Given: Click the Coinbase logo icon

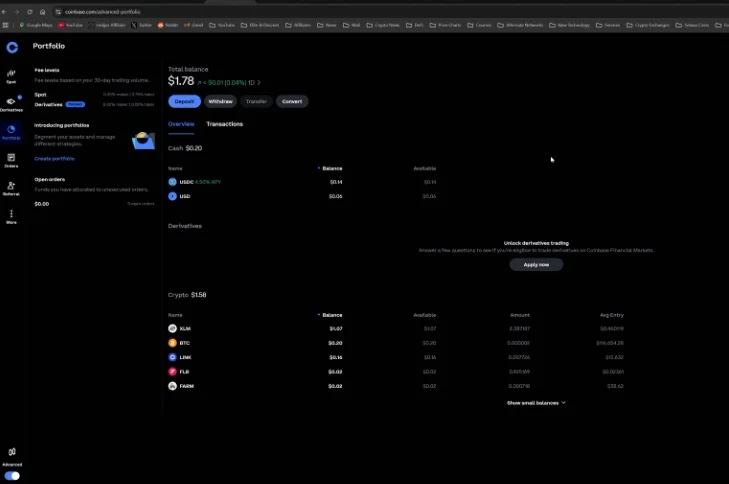Looking at the screenshot, I should point(12,47).
